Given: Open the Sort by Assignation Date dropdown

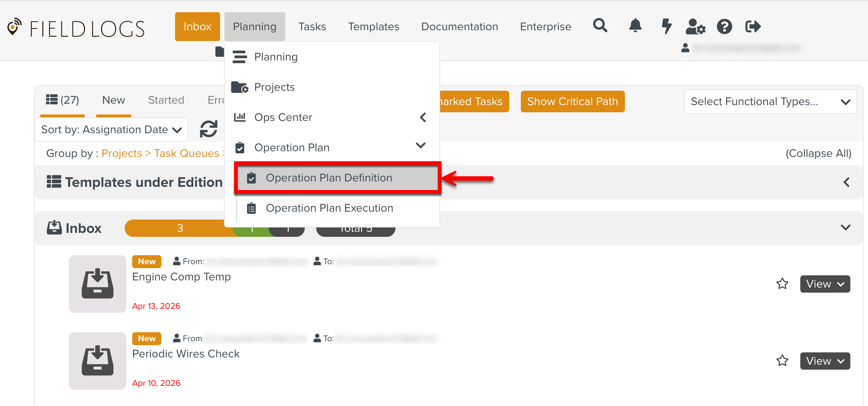Looking at the screenshot, I should tap(111, 130).
